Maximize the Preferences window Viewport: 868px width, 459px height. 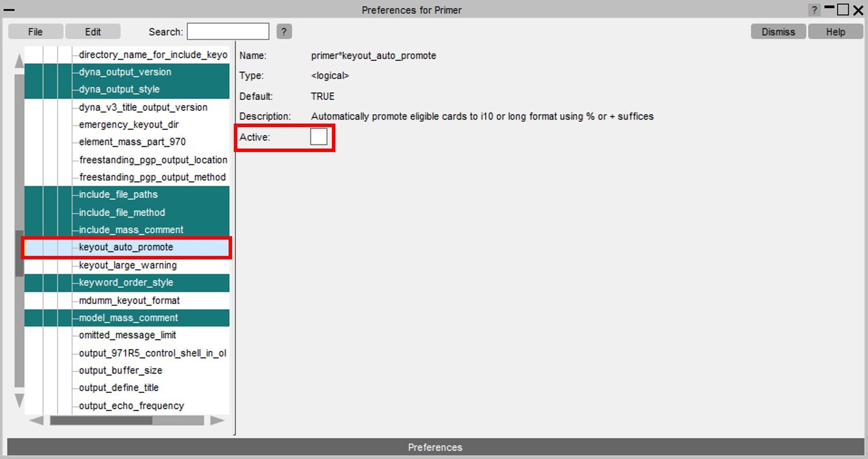[843, 10]
